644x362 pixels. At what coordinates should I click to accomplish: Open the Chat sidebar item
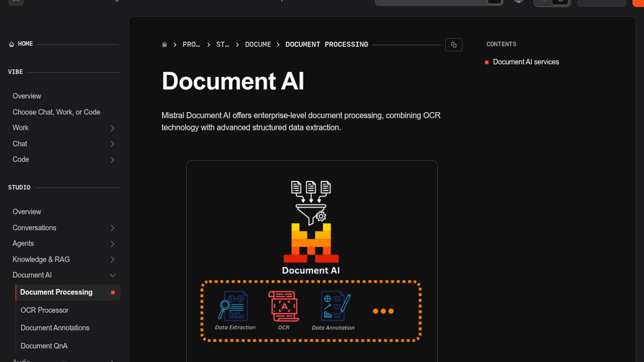[x=20, y=144]
